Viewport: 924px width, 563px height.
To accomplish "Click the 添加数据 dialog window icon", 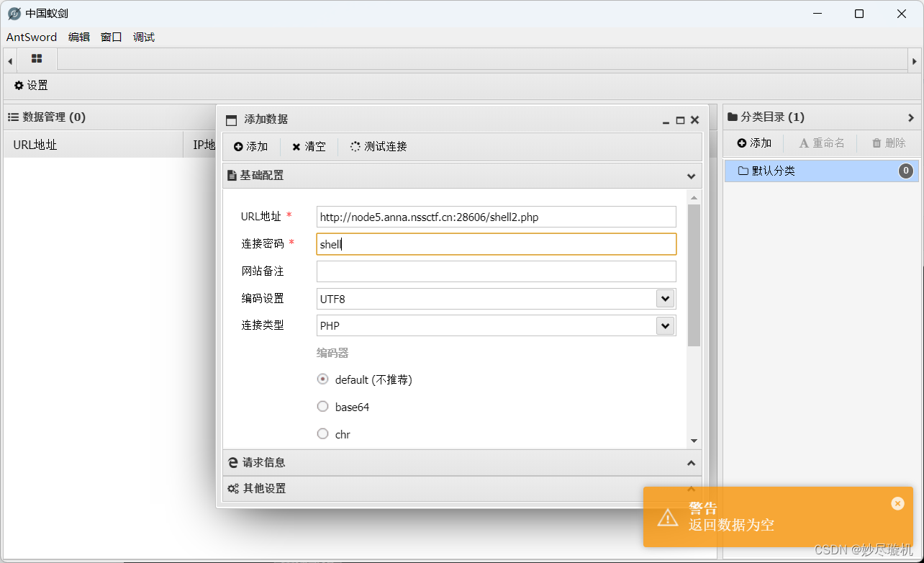I will (x=231, y=120).
